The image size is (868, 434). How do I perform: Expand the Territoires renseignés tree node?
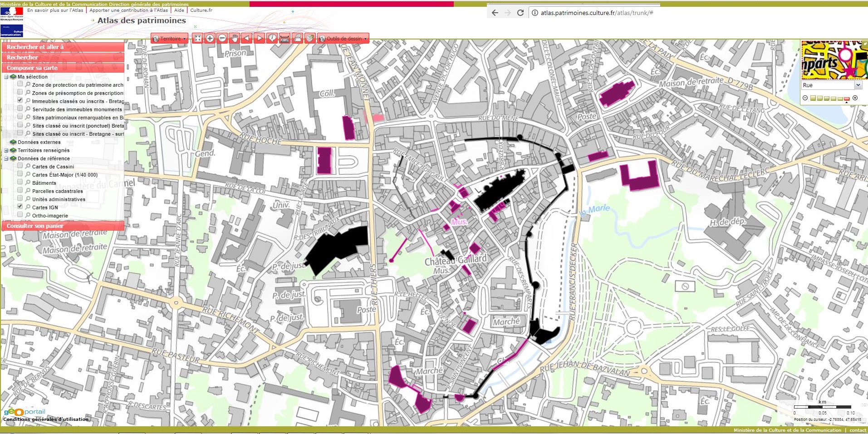point(6,150)
